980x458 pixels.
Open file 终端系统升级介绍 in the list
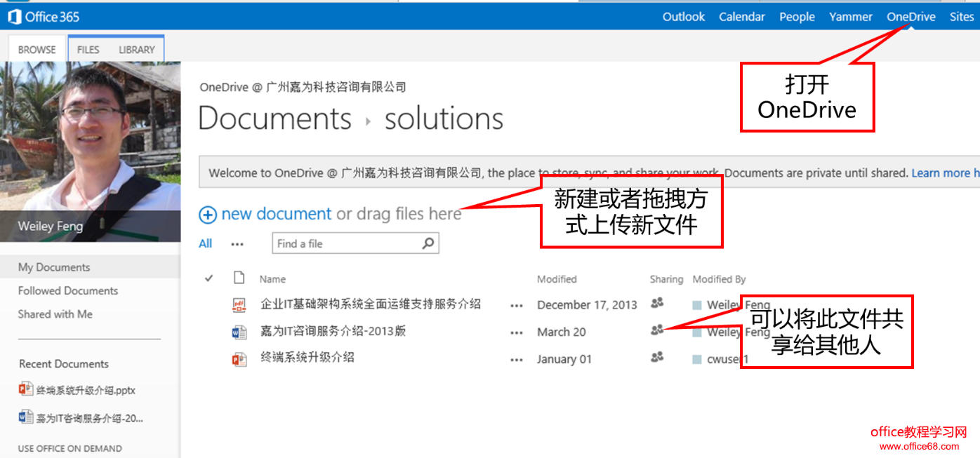[x=307, y=358]
